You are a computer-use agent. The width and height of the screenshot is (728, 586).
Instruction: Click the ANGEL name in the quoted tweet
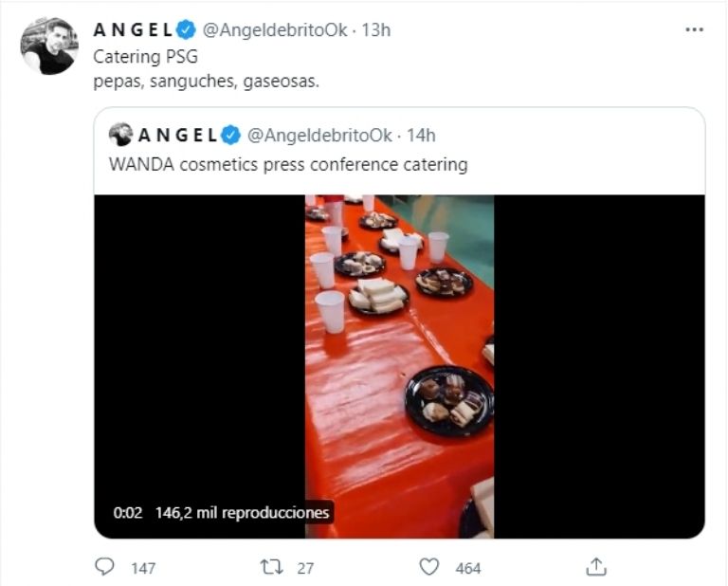click(x=177, y=135)
